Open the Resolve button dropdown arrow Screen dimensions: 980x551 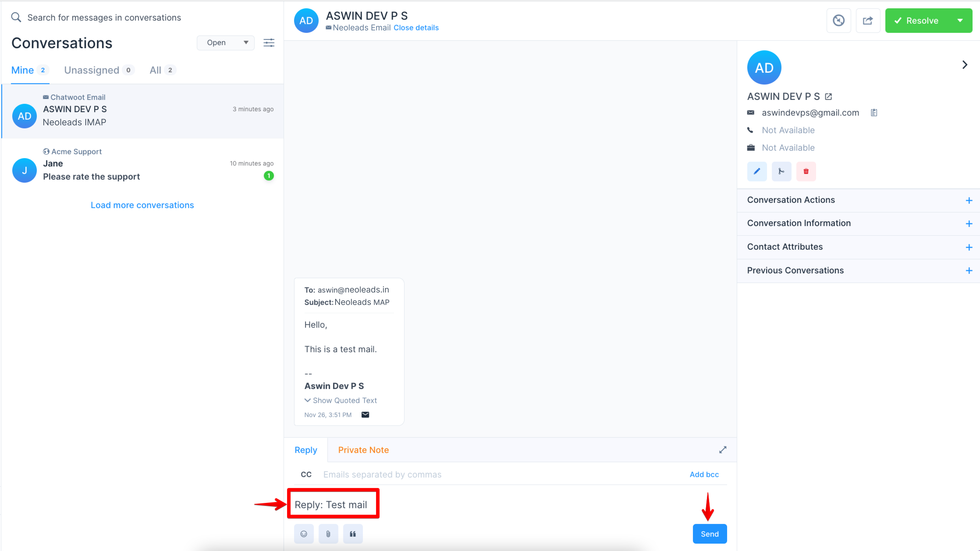coord(960,21)
